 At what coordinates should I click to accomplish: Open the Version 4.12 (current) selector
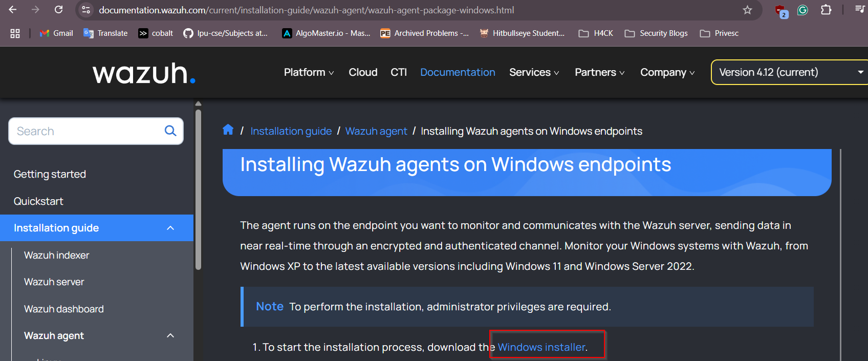[789, 72]
